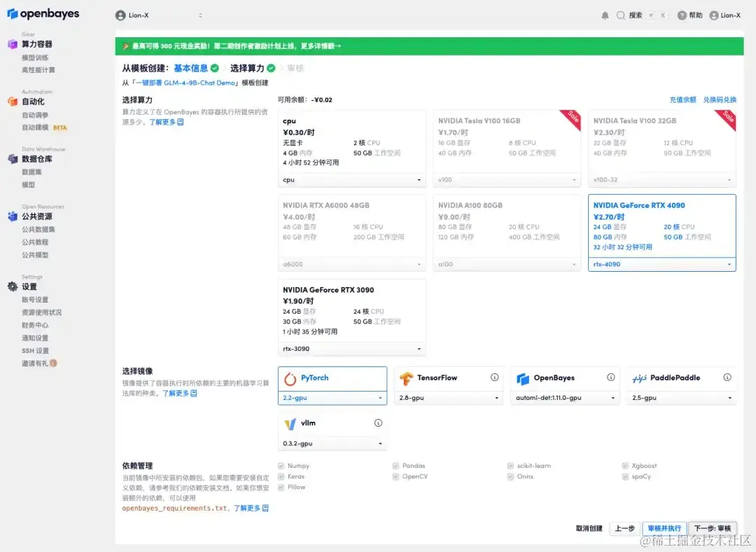The width and height of the screenshot is (756, 552).
Task: Select the vllm logo icon
Action: (x=290, y=424)
